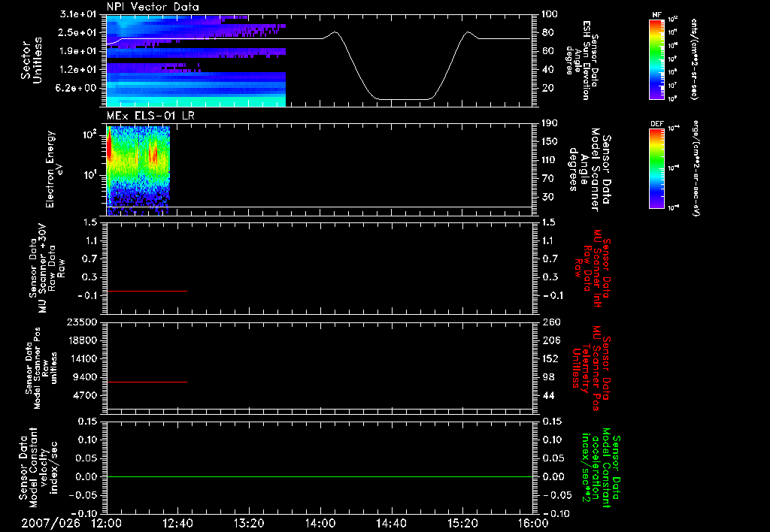Click the red line in MU Scanner +30V panel
770x532 pixels.
coord(147,291)
